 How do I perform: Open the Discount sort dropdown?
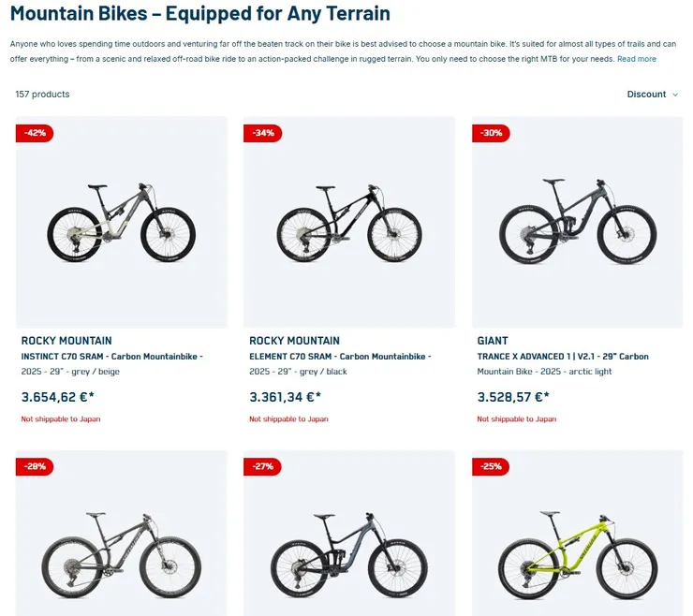click(646, 95)
